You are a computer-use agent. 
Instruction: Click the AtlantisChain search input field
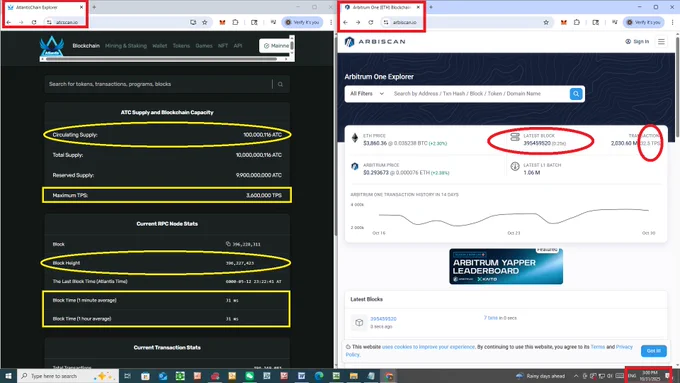tap(158, 84)
